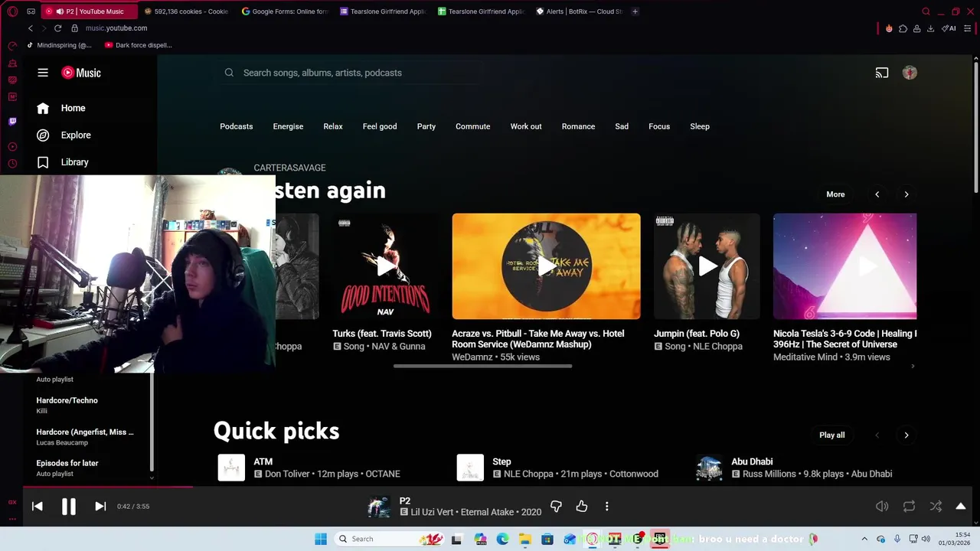Select the Energise mood chip
The image size is (980, 551).
point(288,126)
